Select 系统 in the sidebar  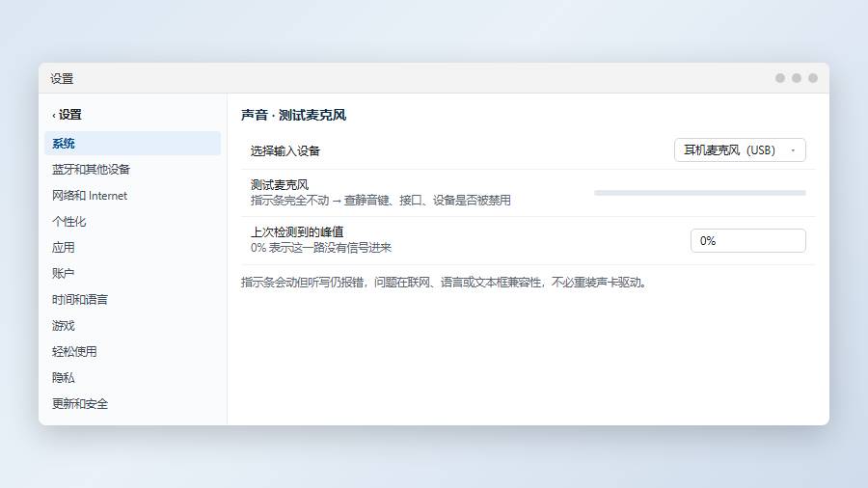click(132, 144)
